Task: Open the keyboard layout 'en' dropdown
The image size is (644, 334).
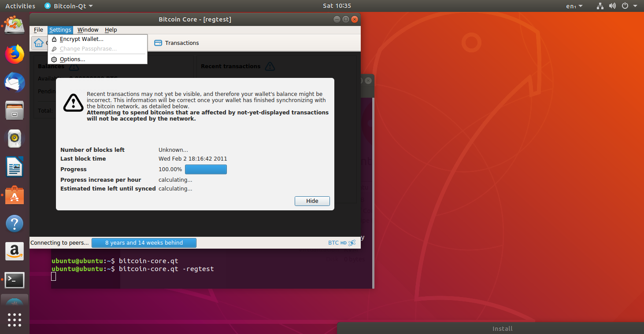Action: 574,6
